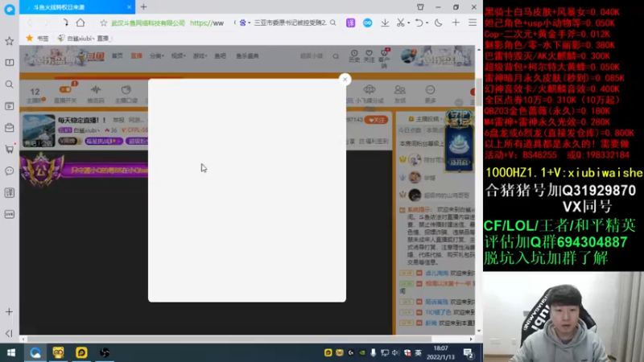Image resolution: width=644 pixels, height=362 pixels.
Task: Toggle night mode moon icon
Action: pos(438,23)
